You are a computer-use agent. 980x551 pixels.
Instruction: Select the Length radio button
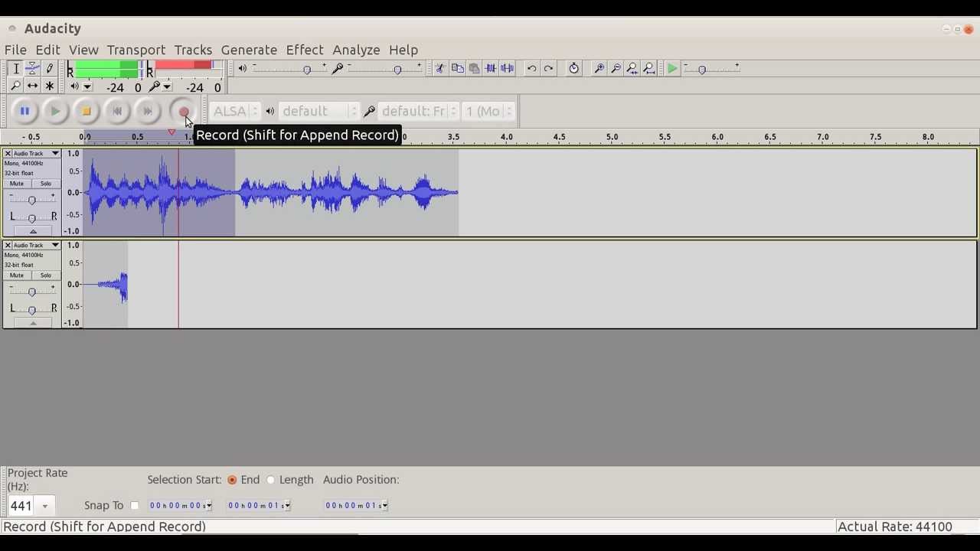[270, 480]
